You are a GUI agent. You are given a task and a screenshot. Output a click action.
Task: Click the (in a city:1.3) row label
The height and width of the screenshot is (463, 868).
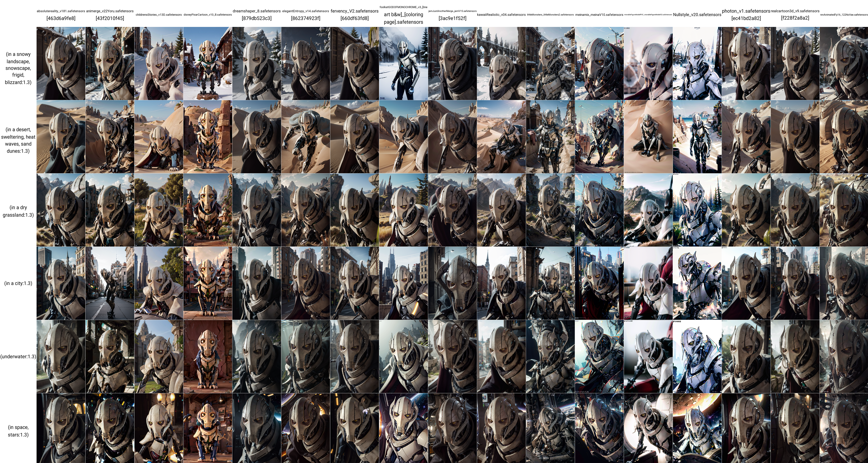click(18, 283)
